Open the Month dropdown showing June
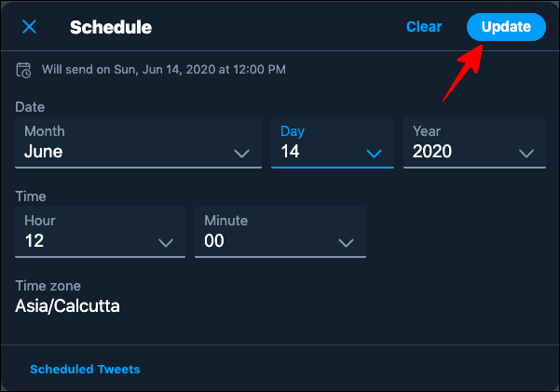Screen dimensions: 560x392 pos(138,142)
